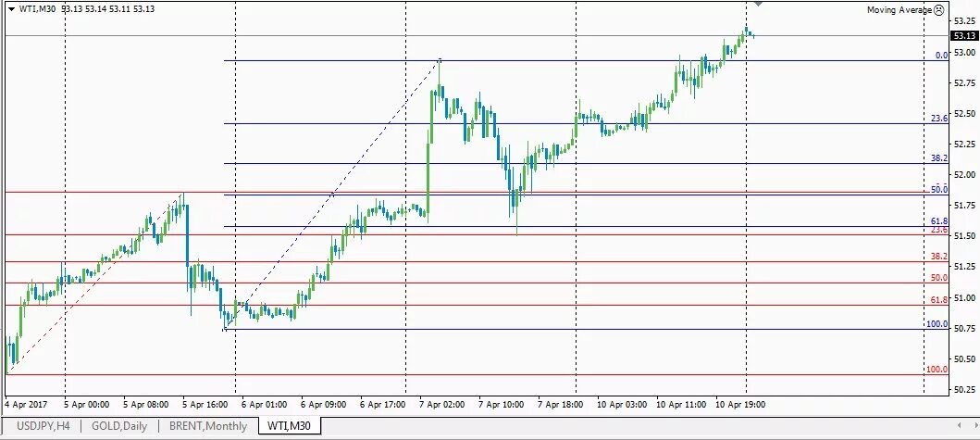Select the blue Fibonacci 61.8 level label

pyautogui.click(x=939, y=221)
